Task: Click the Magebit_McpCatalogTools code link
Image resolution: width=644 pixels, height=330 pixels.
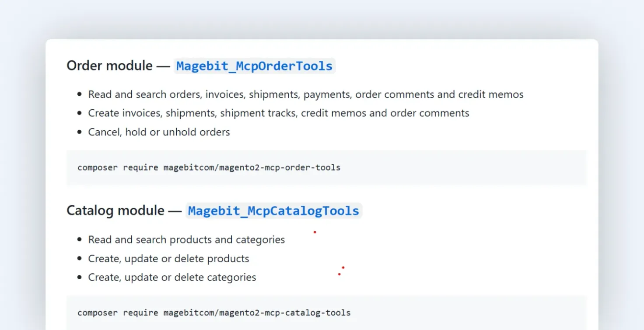Action: (x=273, y=211)
